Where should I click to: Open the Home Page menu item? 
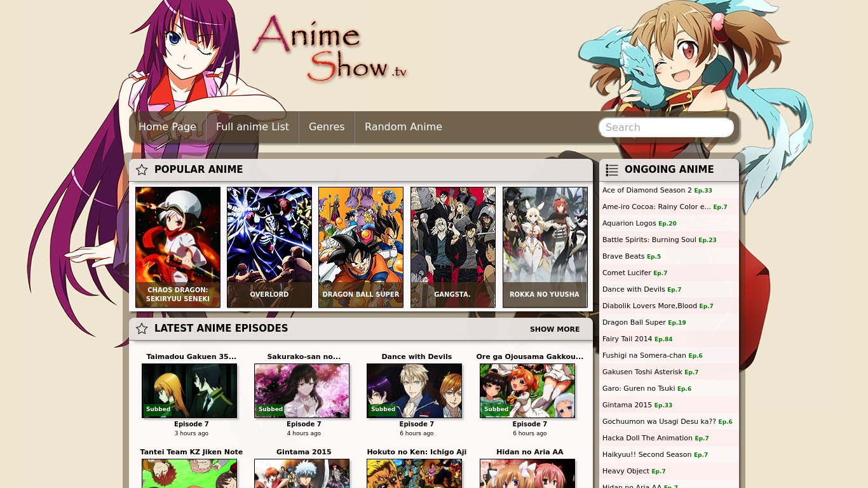(x=167, y=127)
